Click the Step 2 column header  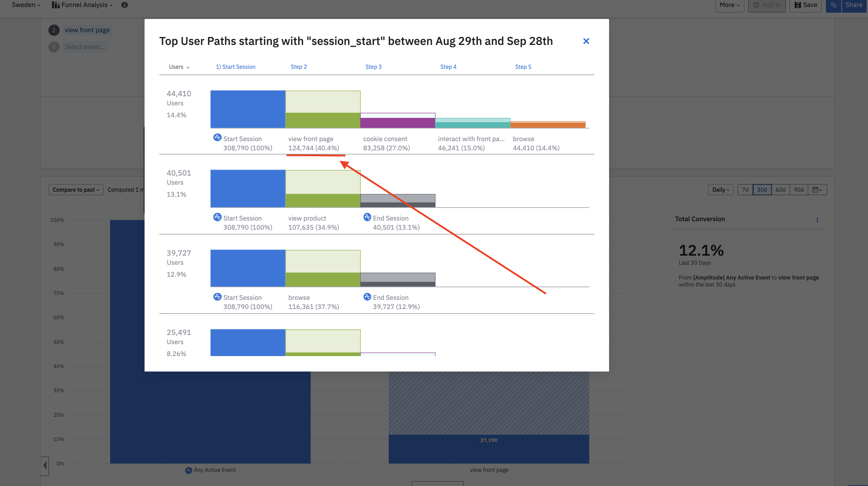tap(299, 67)
